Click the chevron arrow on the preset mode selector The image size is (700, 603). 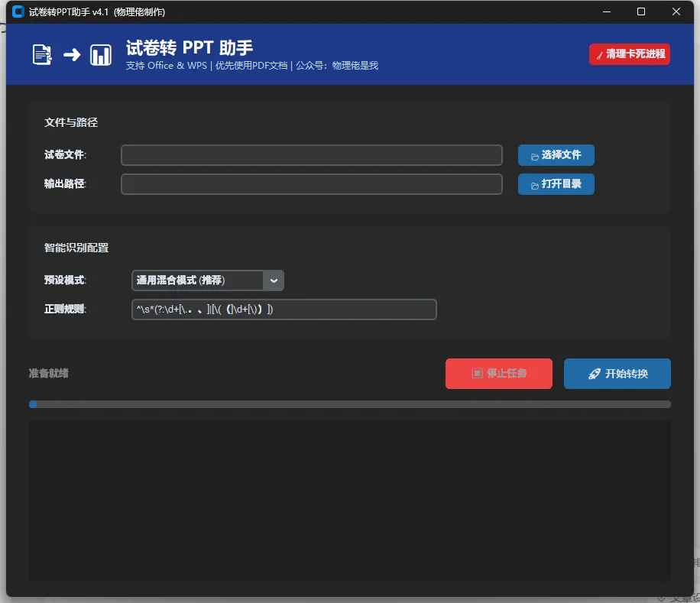(274, 280)
